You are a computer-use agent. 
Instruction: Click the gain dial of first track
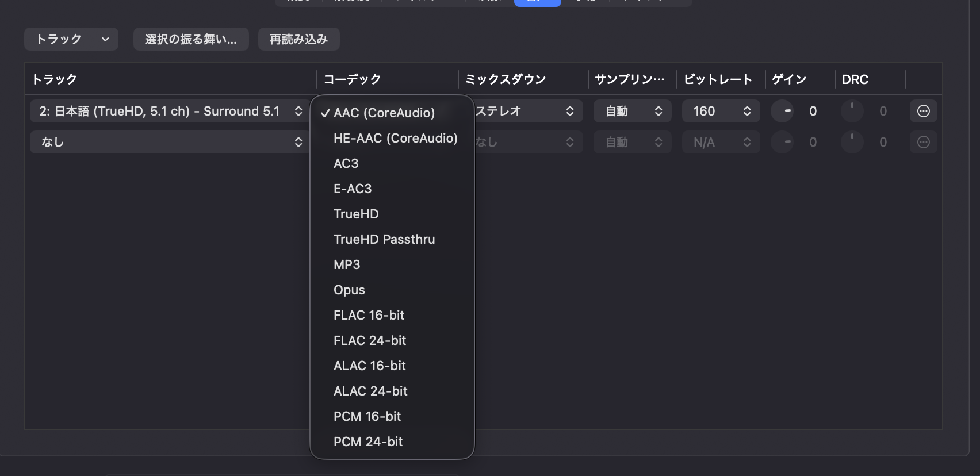[x=783, y=111]
